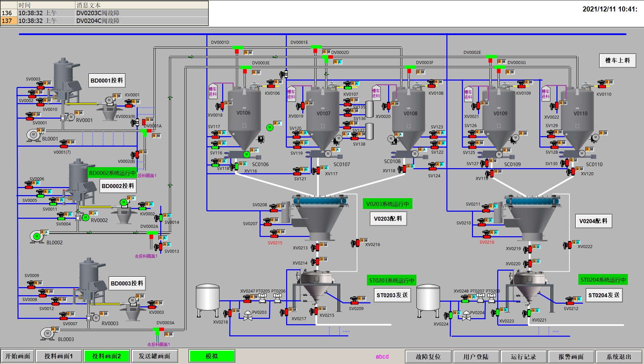Toggle the V0203系统运行中 status indicator
The width and height of the screenshot is (644, 364).
[x=387, y=204]
